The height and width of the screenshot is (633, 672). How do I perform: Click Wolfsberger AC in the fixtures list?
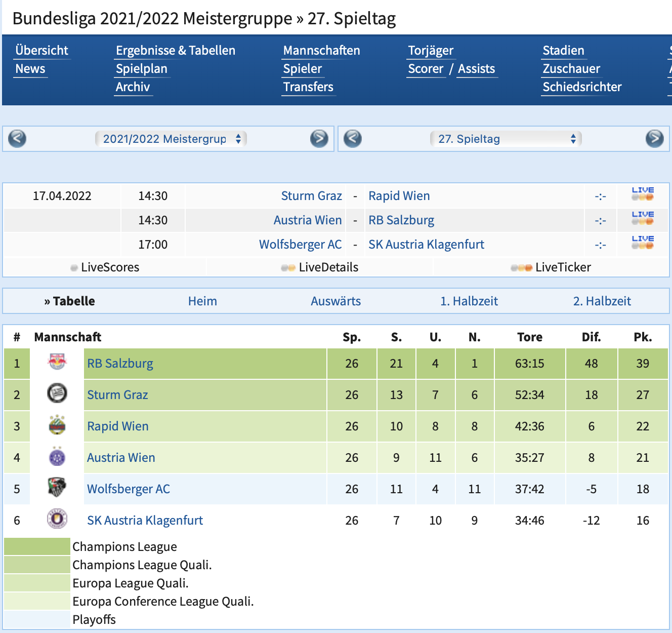301,245
